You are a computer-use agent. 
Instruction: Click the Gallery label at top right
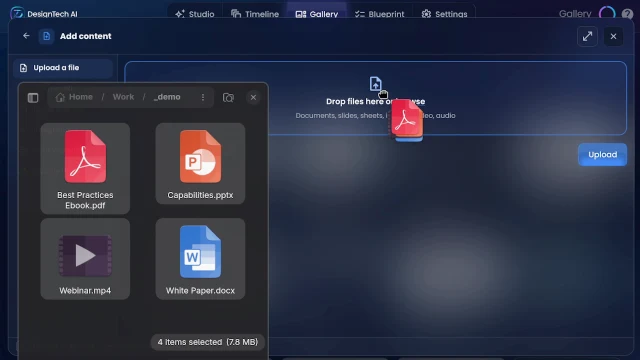[x=575, y=14]
